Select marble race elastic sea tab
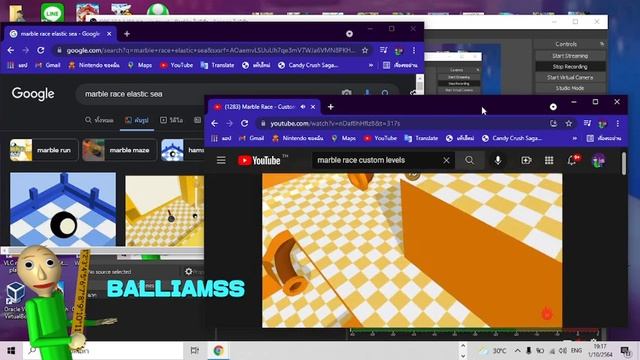 (x=60, y=34)
